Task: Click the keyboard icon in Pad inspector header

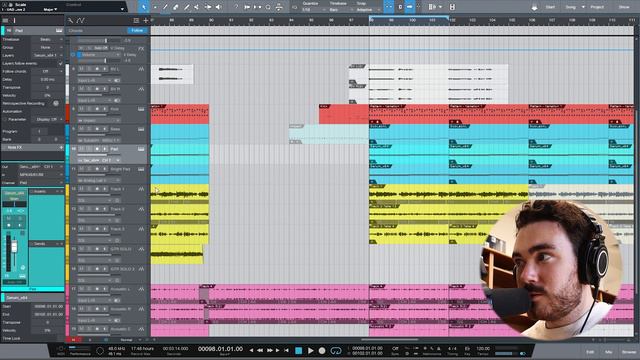Action: point(59,31)
